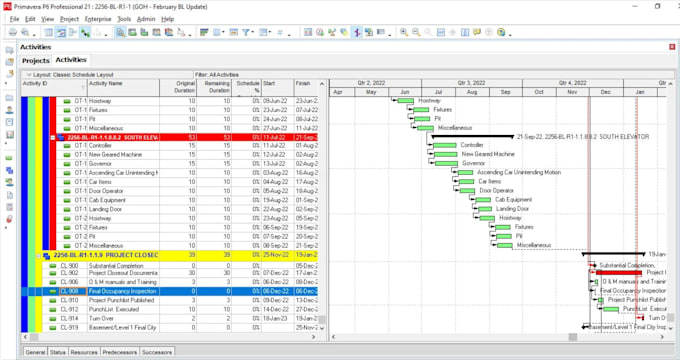
Task: Open the Tools menu
Action: 124,19
